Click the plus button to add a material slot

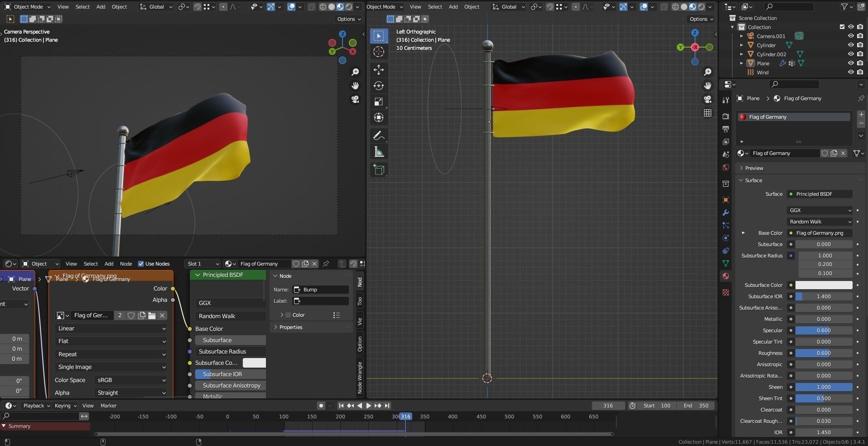coord(861,115)
